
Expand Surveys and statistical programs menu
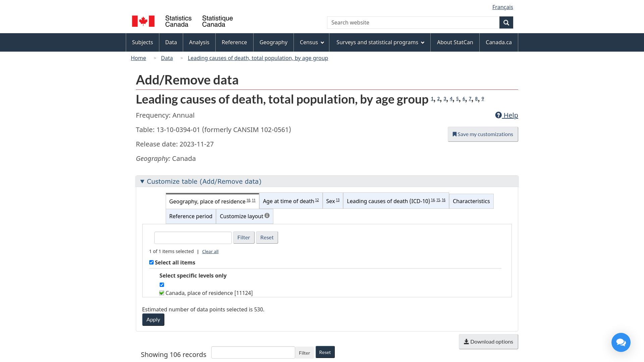(x=380, y=42)
